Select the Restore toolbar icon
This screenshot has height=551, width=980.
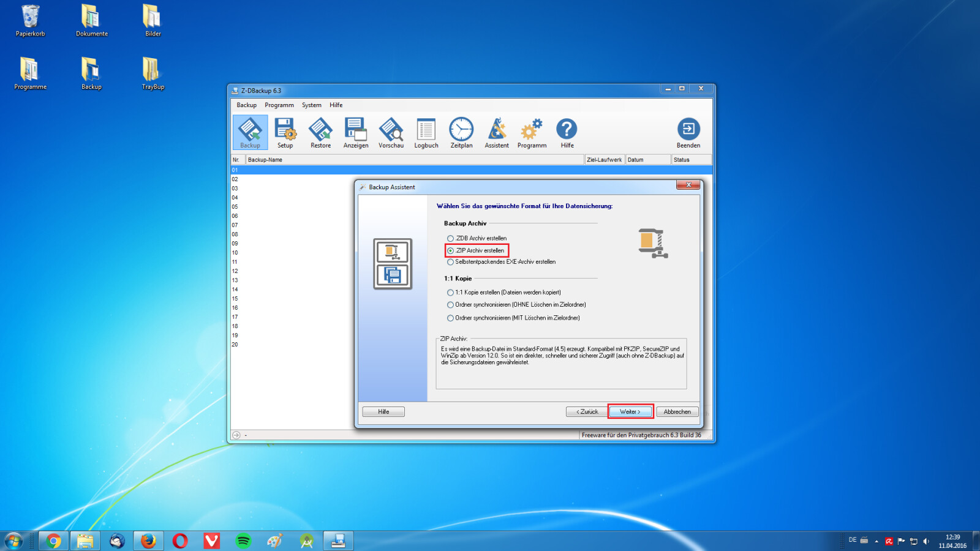[x=320, y=132]
